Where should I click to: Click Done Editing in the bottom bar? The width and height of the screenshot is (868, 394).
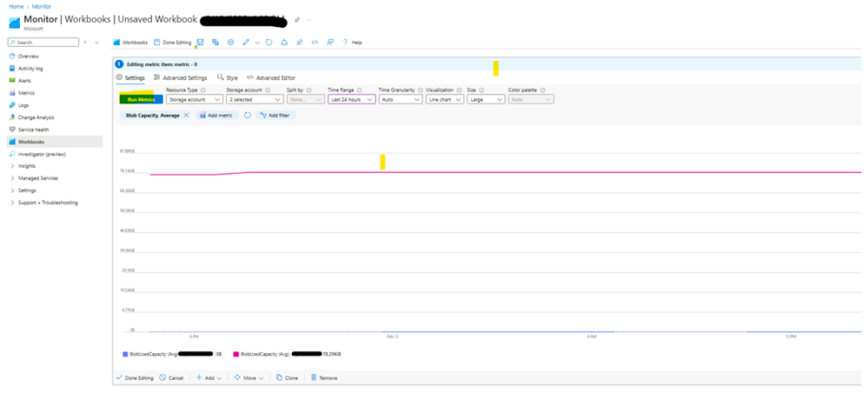point(135,378)
